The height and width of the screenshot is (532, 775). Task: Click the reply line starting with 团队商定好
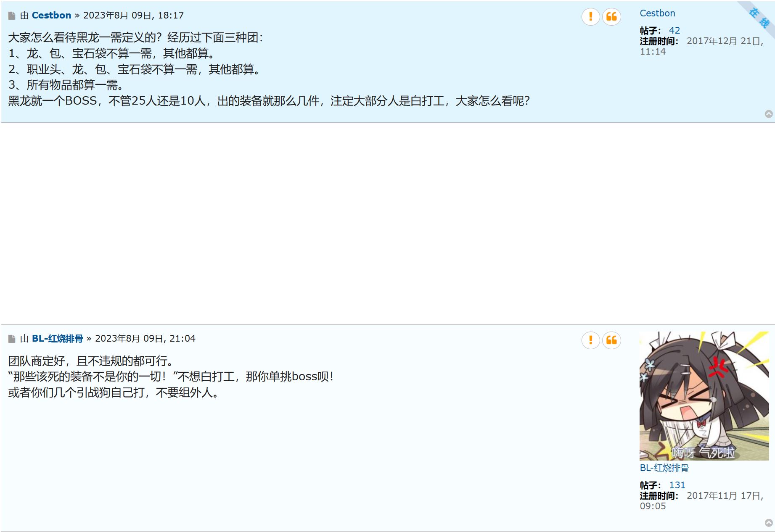91,361
